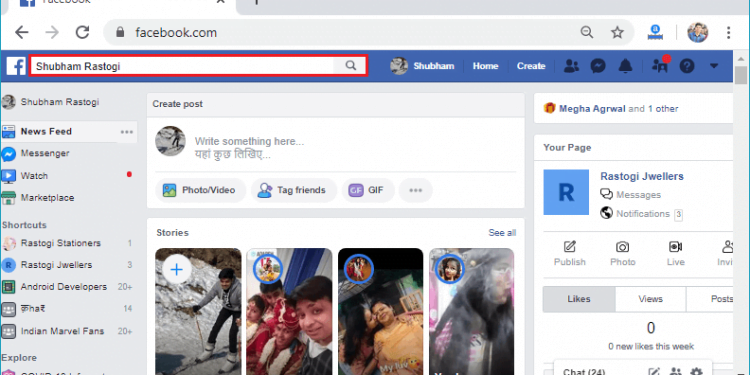Screen dimensions: 750x375
Task: Open Shubham profile in top bar
Action: point(422,66)
